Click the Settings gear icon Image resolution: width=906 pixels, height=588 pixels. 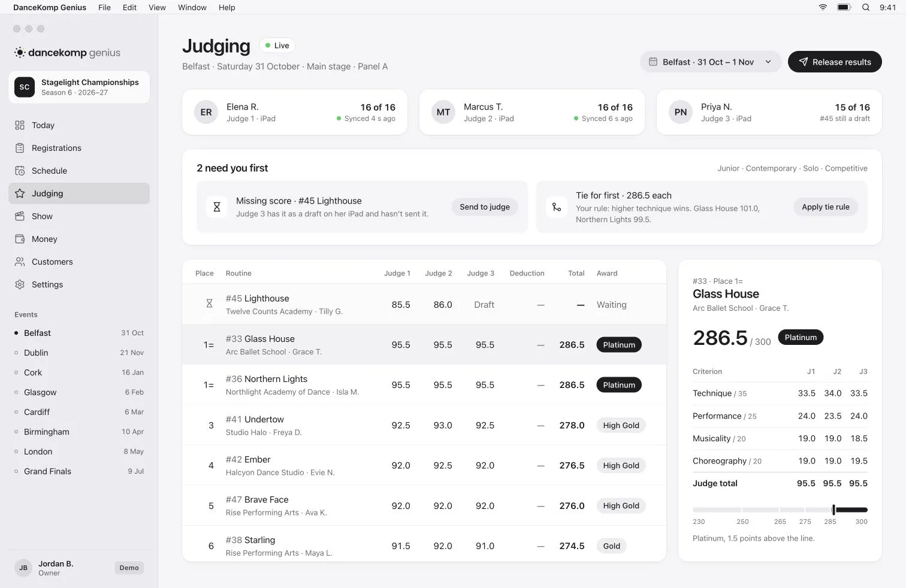(20, 284)
